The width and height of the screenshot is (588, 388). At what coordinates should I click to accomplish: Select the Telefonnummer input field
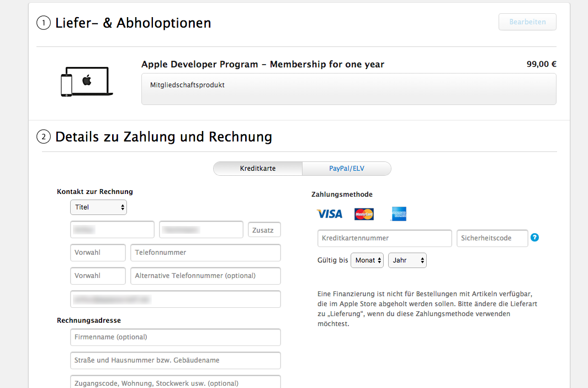205,253
